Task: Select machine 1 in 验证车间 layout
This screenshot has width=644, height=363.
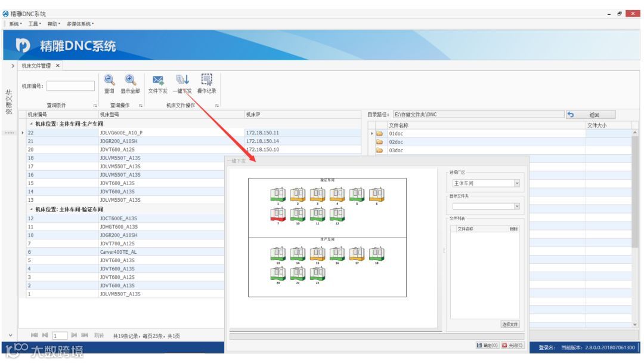Action: [x=278, y=194]
